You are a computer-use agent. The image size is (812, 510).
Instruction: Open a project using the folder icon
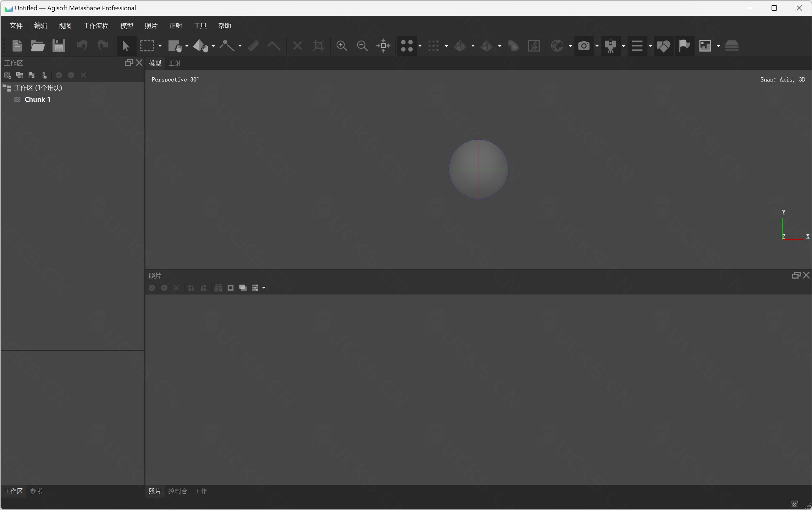click(38, 46)
